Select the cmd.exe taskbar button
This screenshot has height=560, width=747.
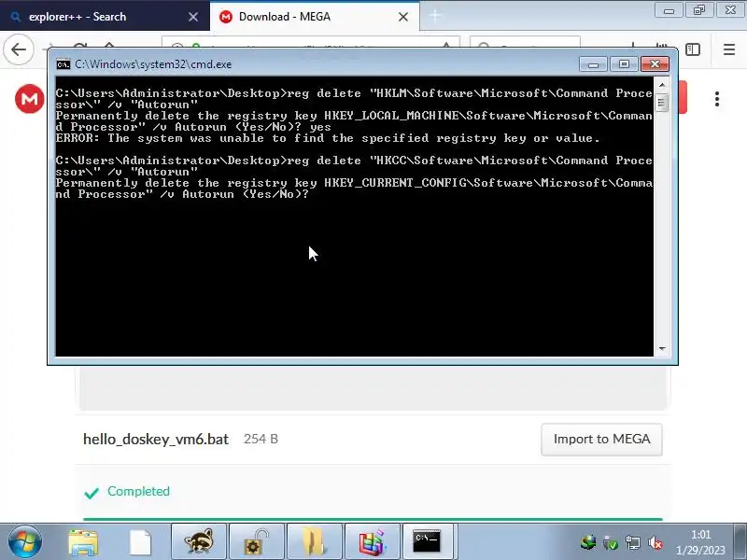pyautogui.click(x=428, y=542)
